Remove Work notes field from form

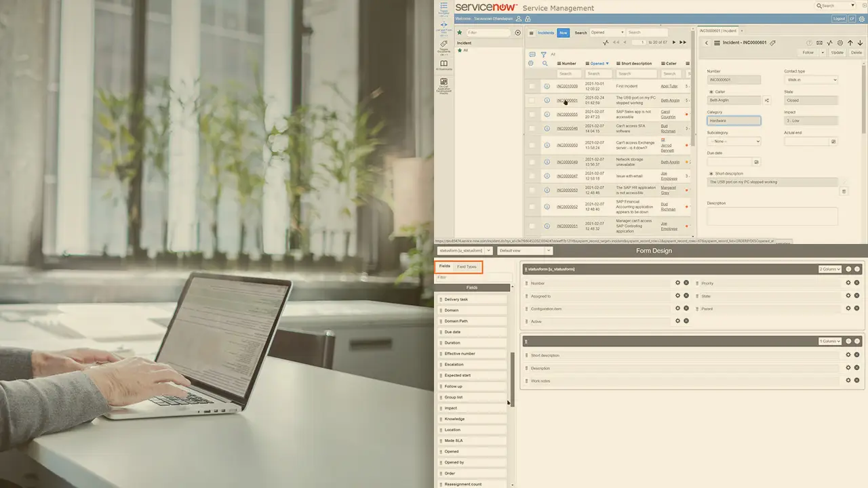pyautogui.click(x=857, y=381)
